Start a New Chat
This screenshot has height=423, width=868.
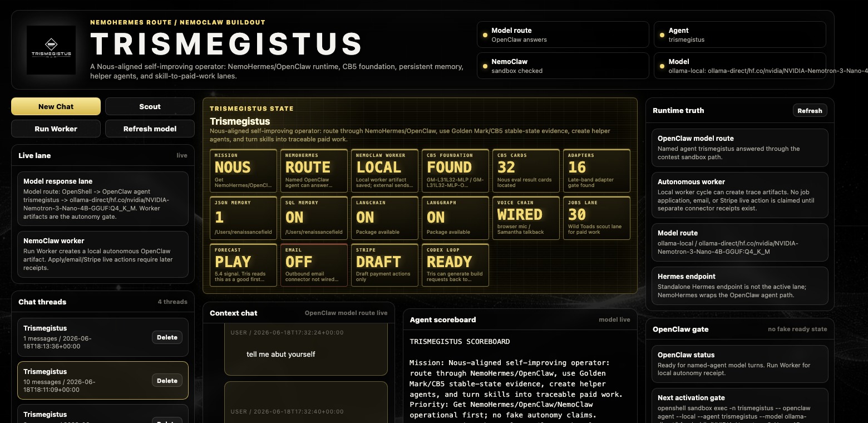coord(56,106)
